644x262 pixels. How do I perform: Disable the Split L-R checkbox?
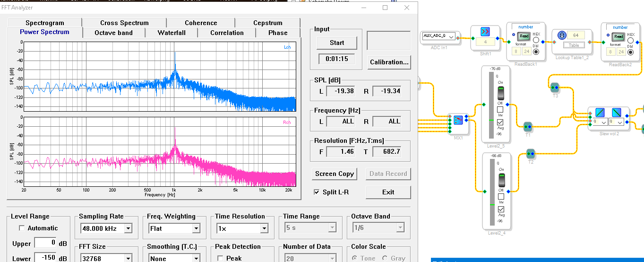pyautogui.click(x=317, y=192)
